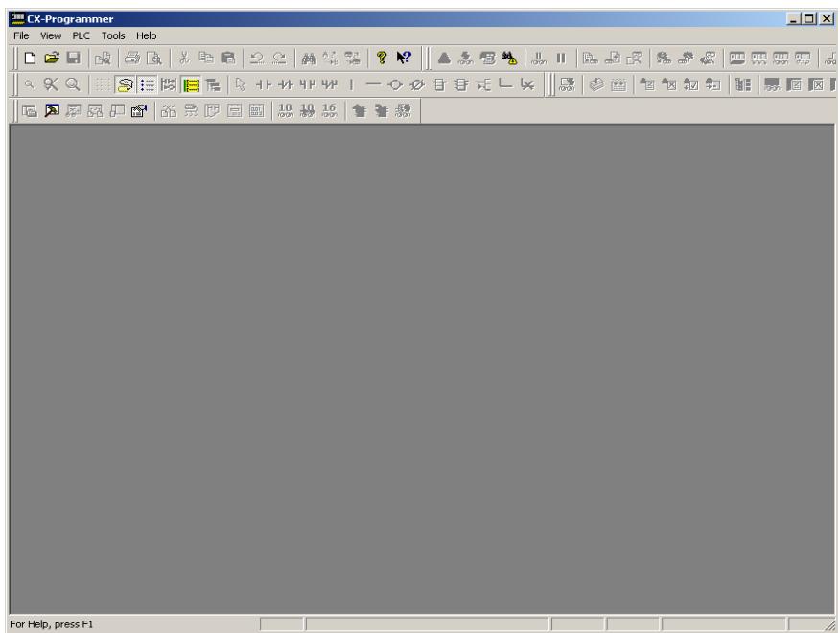
Task: Insert new closed coil slashed circle
Action: [417, 84]
